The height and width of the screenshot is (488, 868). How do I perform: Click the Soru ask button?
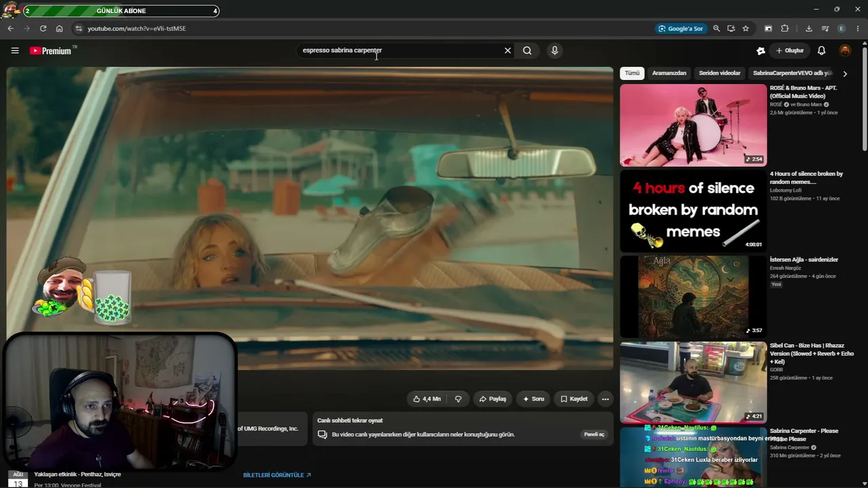534,399
